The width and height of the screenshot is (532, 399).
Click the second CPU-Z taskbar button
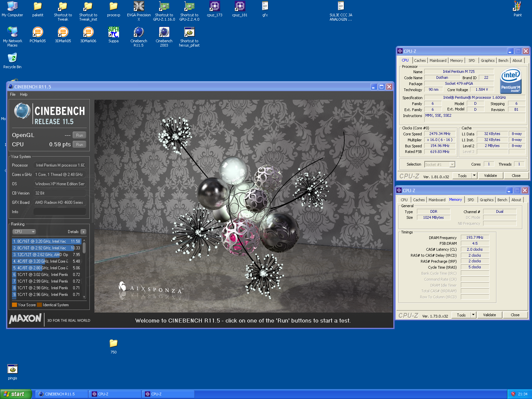pos(168,394)
